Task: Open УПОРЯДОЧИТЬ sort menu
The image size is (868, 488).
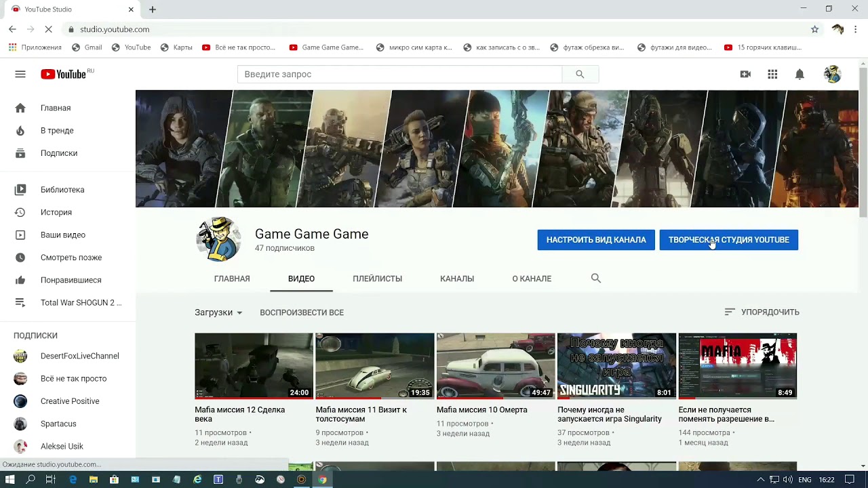Action: (x=762, y=312)
